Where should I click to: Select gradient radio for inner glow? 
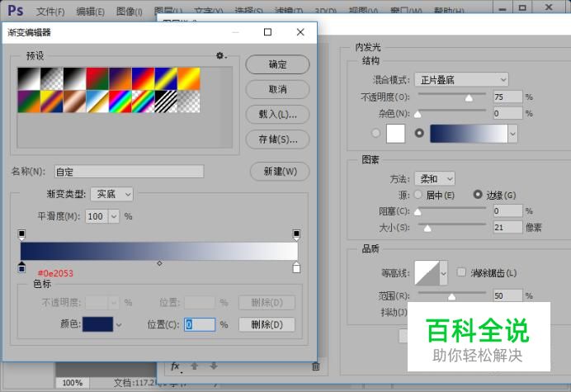point(419,133)
